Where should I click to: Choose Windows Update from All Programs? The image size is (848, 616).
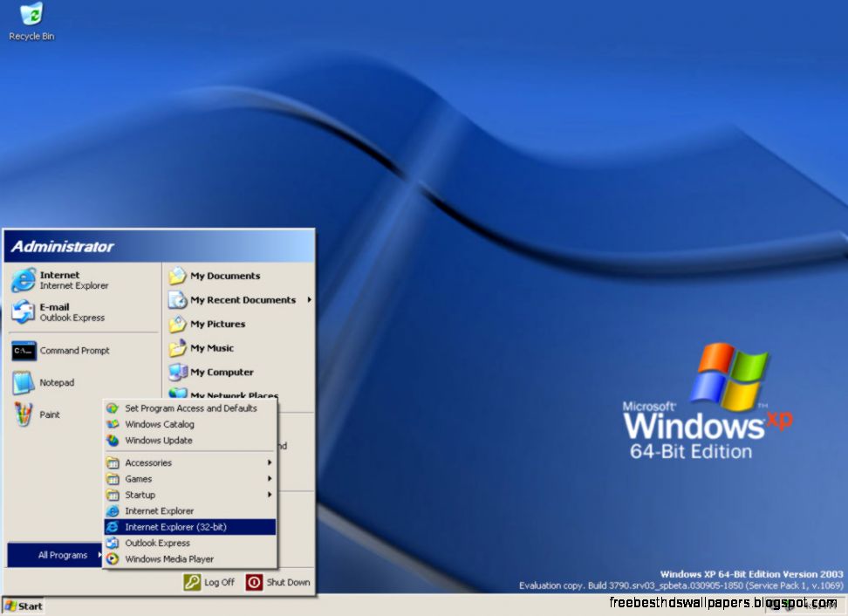(x=190, y=441)
